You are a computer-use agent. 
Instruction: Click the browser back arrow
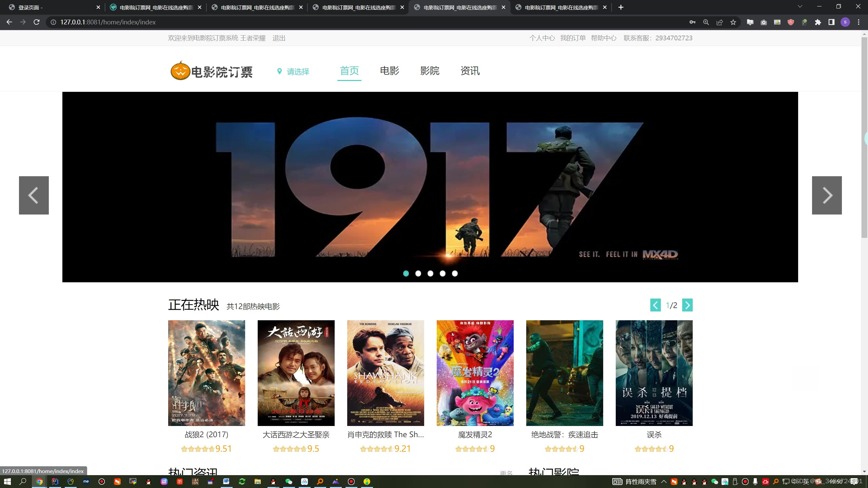point(9,22)
